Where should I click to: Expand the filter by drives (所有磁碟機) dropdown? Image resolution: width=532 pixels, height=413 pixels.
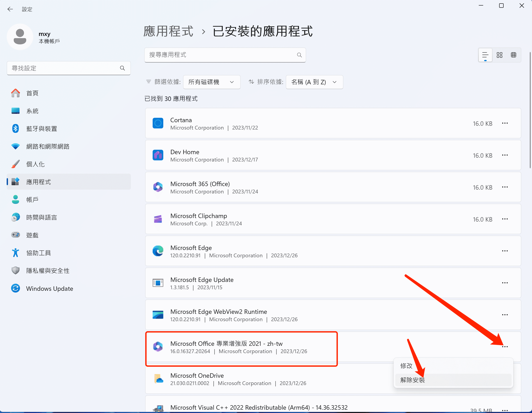(211, 82)
